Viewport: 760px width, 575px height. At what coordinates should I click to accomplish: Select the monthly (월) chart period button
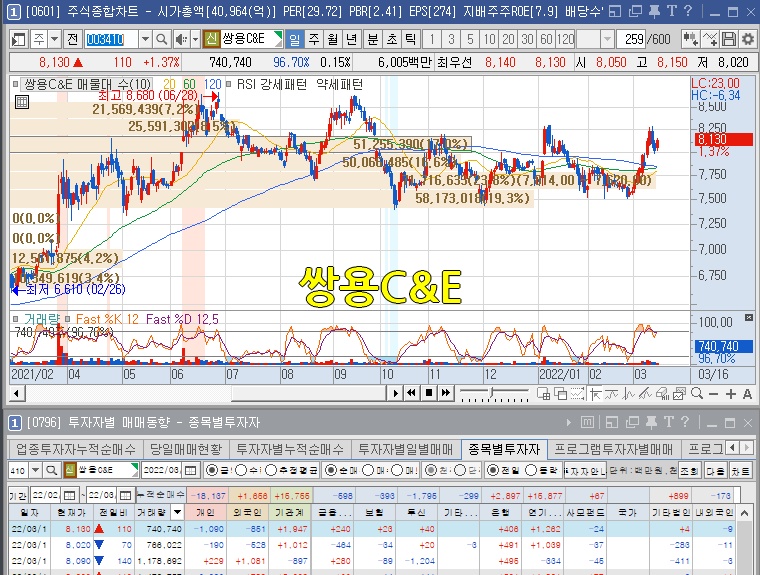pos(332,39)
